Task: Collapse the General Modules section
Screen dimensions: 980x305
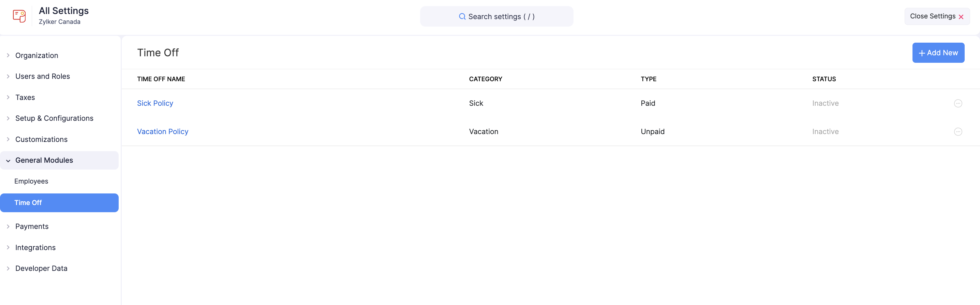Action: click(x=8, y=161)
